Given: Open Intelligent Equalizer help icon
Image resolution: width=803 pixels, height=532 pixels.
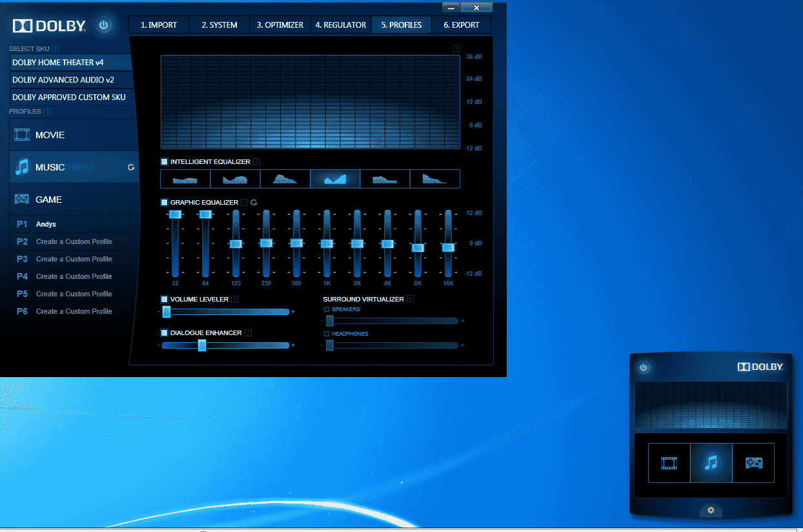Looking at the screenshot, I should (256, 162).
